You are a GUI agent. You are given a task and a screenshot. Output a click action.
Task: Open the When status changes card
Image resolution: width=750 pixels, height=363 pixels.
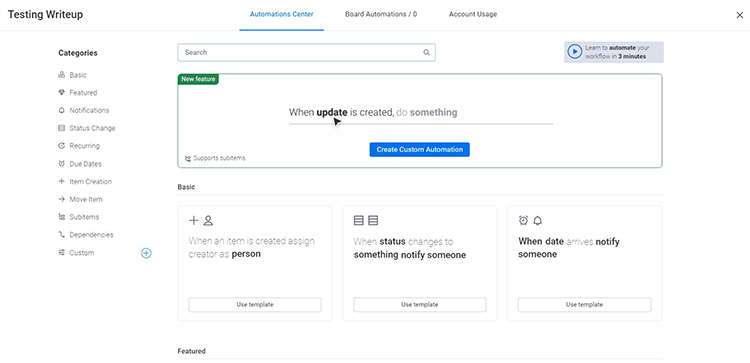click(419, 263)
